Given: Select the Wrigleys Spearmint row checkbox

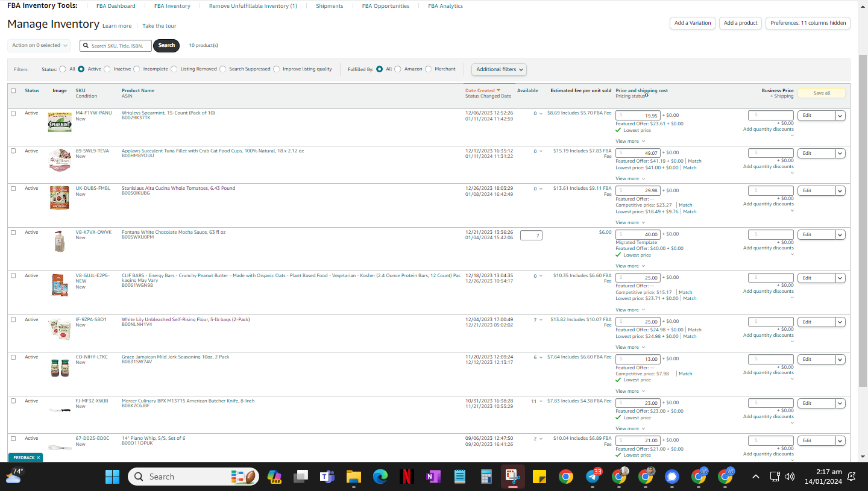Looking at the screenshot, I should [x=13, y=113].
